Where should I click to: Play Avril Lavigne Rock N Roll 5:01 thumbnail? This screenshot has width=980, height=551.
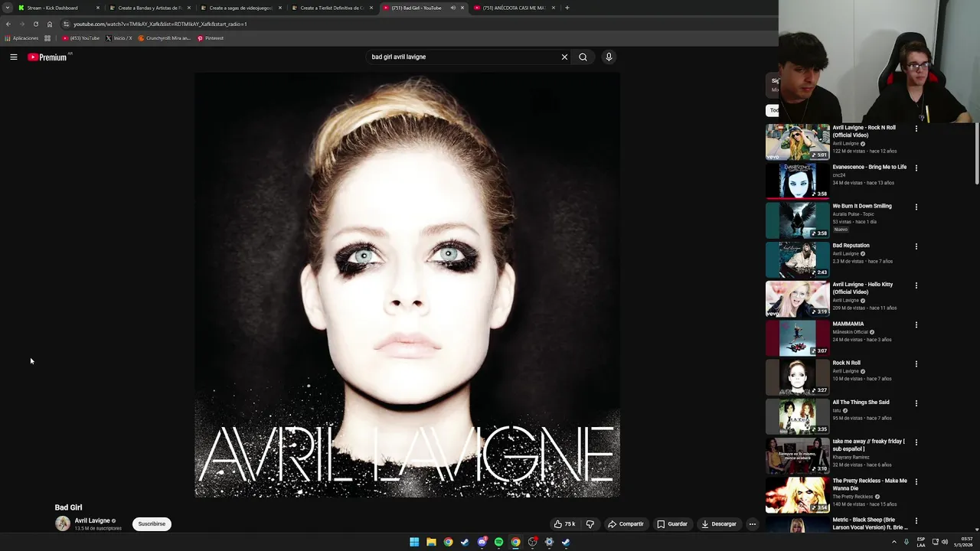click(797, 142)
